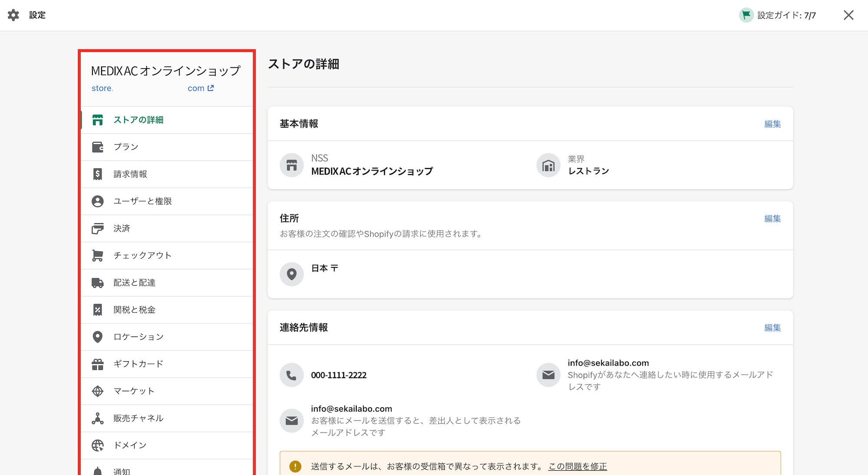This screenshot has width=868, height=475.
Task: Close the settings page with X
Action: tap(848, 15)
